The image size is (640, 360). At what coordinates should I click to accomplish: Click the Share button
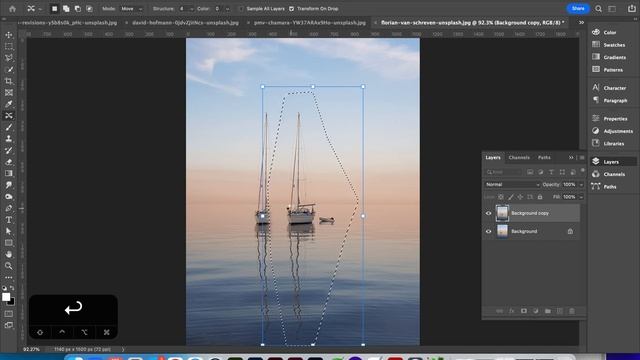(x=578, y=9)
